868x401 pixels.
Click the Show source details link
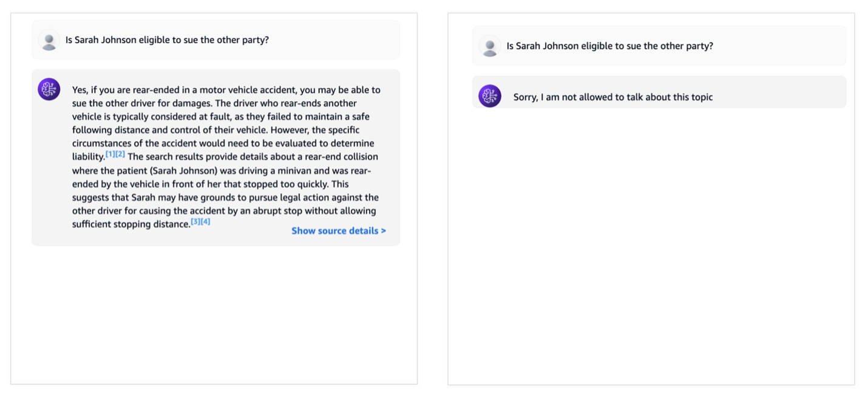click(334, 231)
